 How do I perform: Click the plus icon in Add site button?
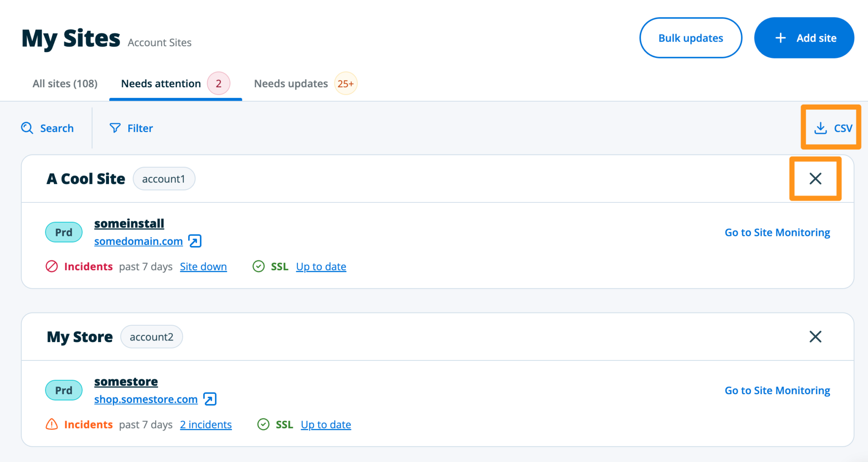[x=780, y=38]
